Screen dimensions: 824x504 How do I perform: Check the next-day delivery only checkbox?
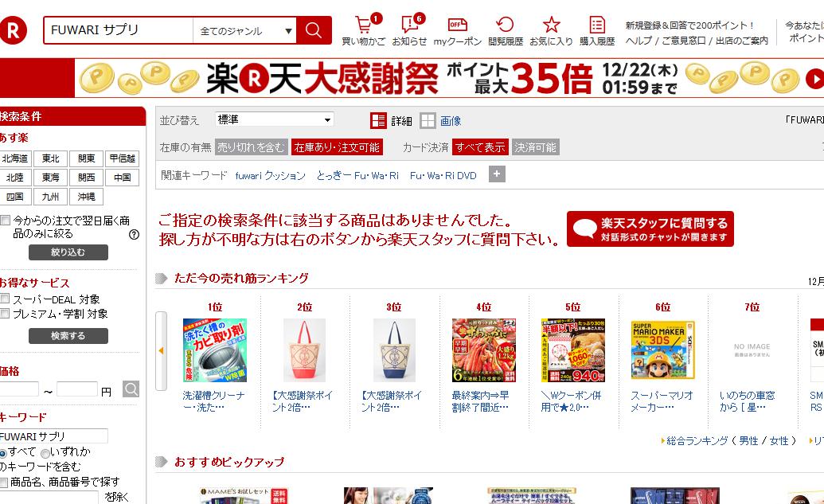point(5,221)
